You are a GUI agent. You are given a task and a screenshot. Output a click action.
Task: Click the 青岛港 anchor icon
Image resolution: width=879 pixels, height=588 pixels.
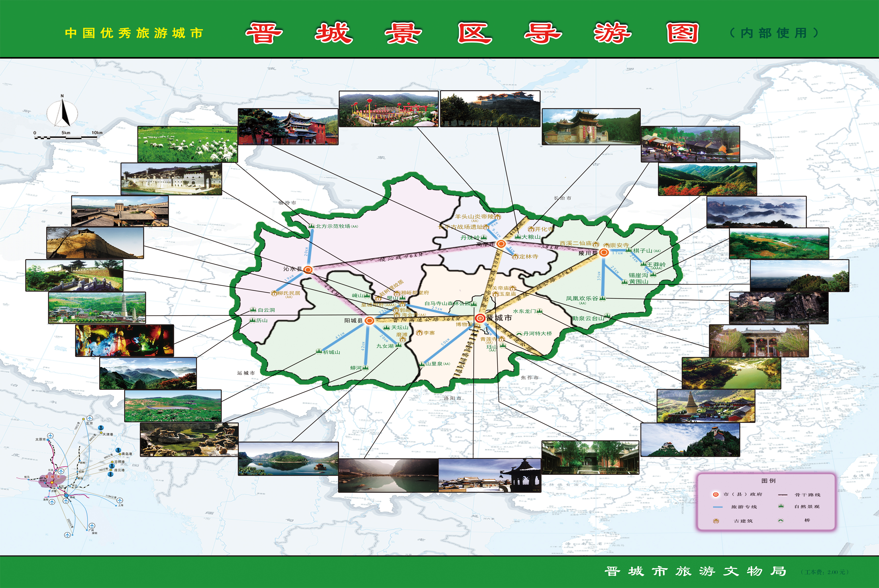point(119,450)
